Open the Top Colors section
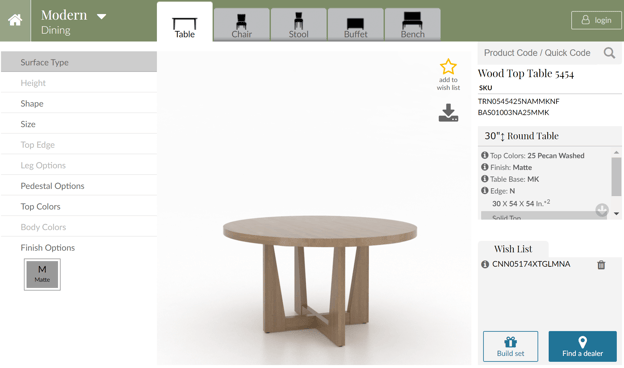 (x=79, y=206)
